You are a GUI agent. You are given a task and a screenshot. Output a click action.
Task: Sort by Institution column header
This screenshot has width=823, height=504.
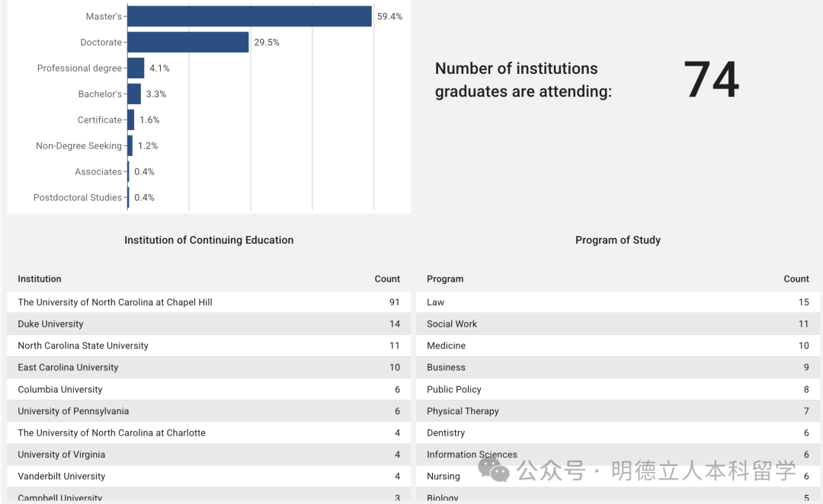click(40, 279)
